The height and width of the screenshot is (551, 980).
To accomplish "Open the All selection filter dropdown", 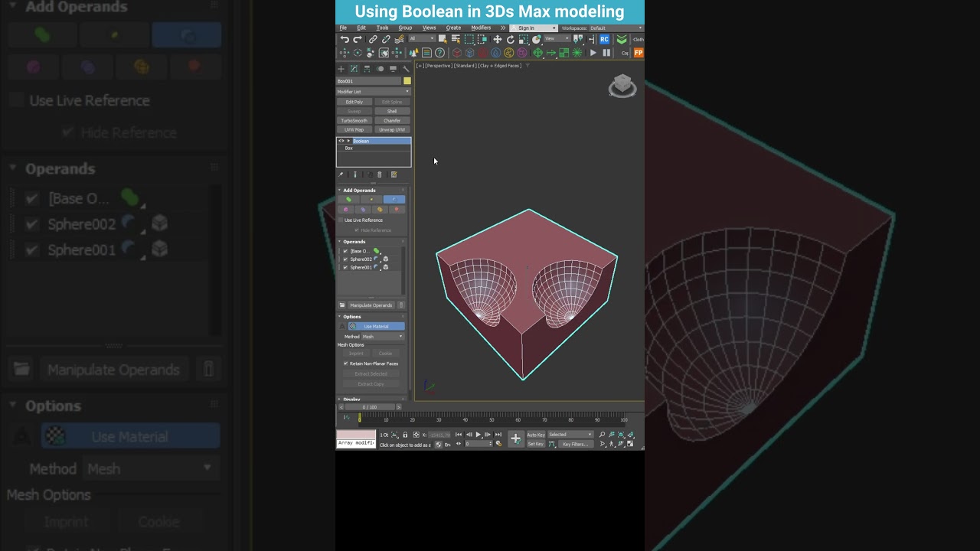I will click(x=422, y=39).
